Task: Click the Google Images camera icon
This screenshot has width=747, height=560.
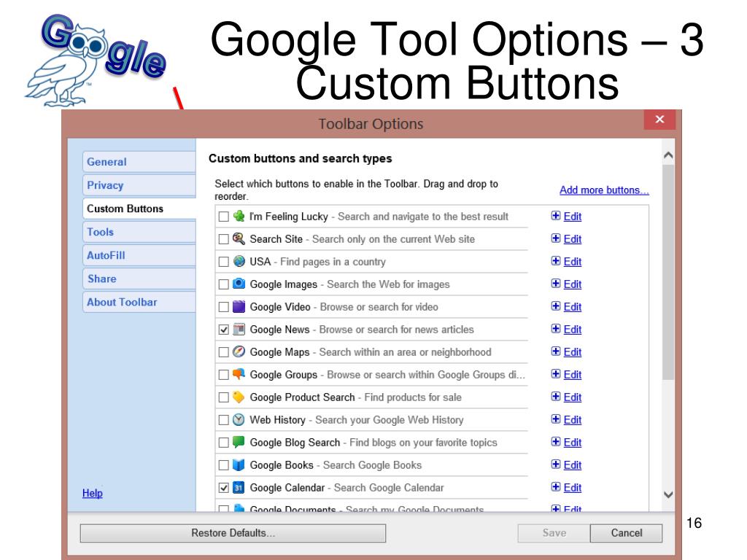Action: (x=239, y=284)
